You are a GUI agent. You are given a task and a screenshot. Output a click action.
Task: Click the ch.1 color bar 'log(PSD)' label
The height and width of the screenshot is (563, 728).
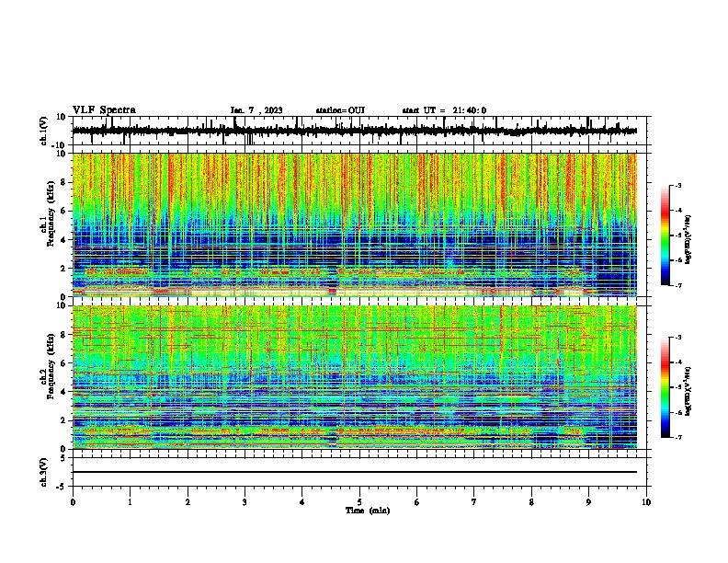pyautogui.click(x=688, y=240)
